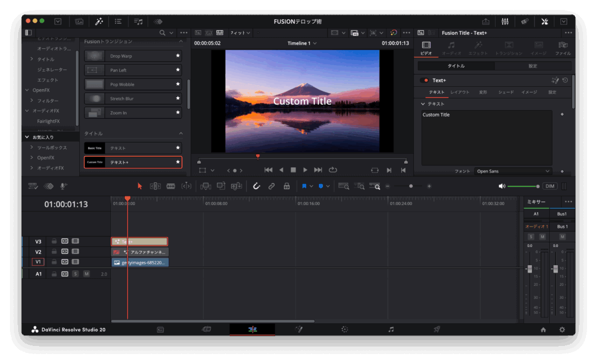Disable the Text+ enable toggle
This screenshot has height=364, width=597.
coord(424,80)
